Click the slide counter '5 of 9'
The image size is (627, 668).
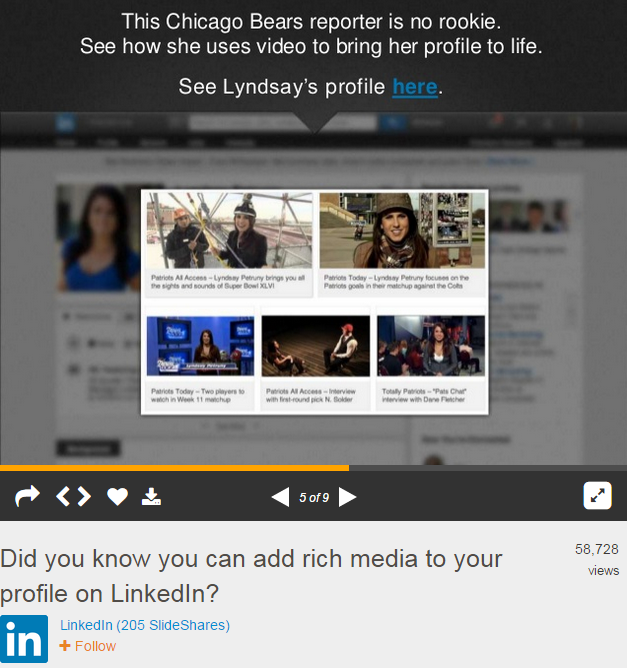coord(314,497)
